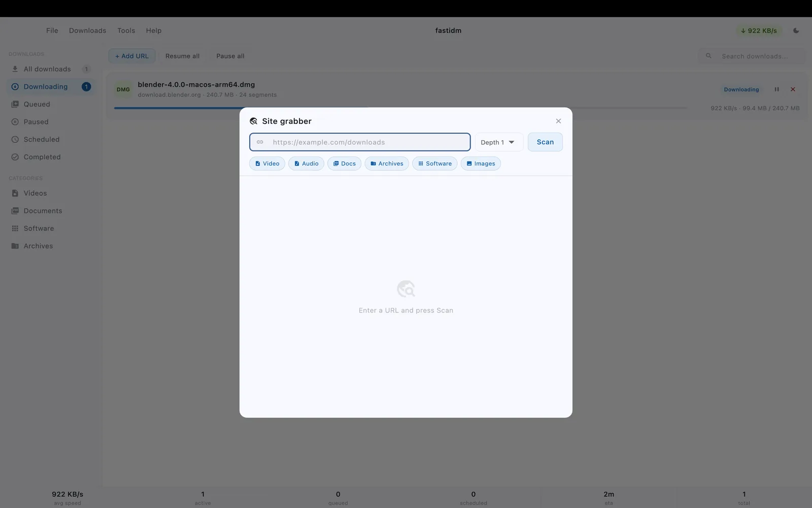The width and height of the screenshot is (812, 508).
Task: Open the Help menu
Action: pos(154,30)
